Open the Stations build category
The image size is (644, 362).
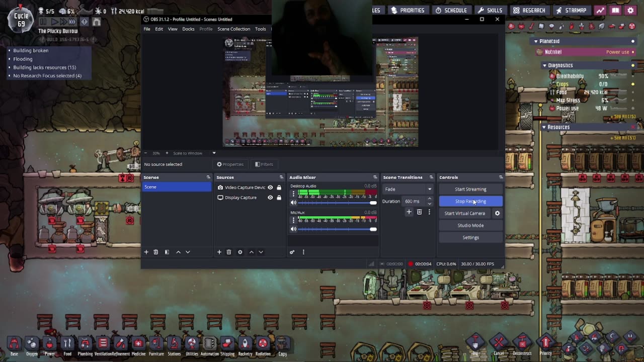click(x=174, y=346)
